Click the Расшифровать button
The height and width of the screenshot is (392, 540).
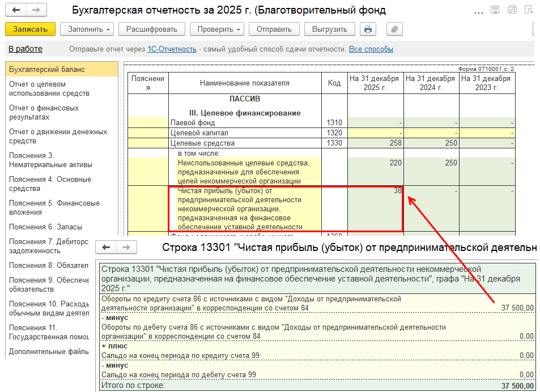pyautogui.click(x=152, y=29)
